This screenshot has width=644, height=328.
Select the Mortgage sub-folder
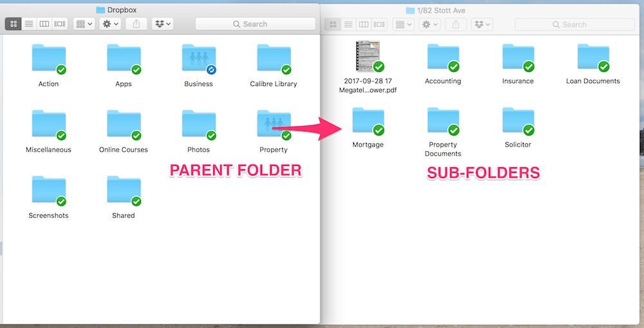(x=368, y=122)
